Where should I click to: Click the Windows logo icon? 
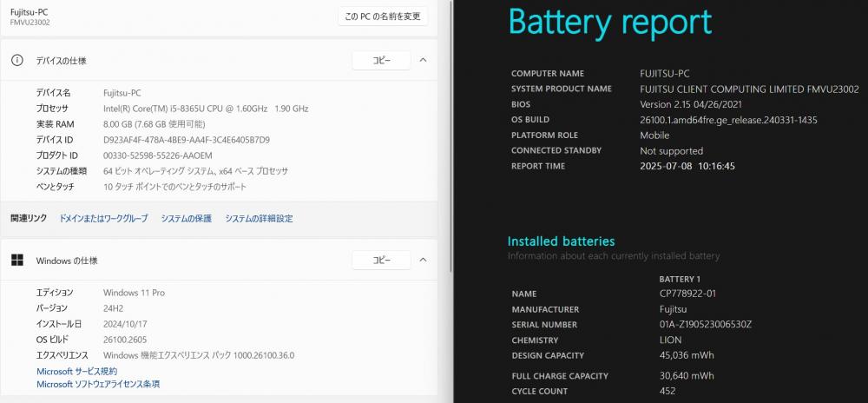tap(17, 261)
